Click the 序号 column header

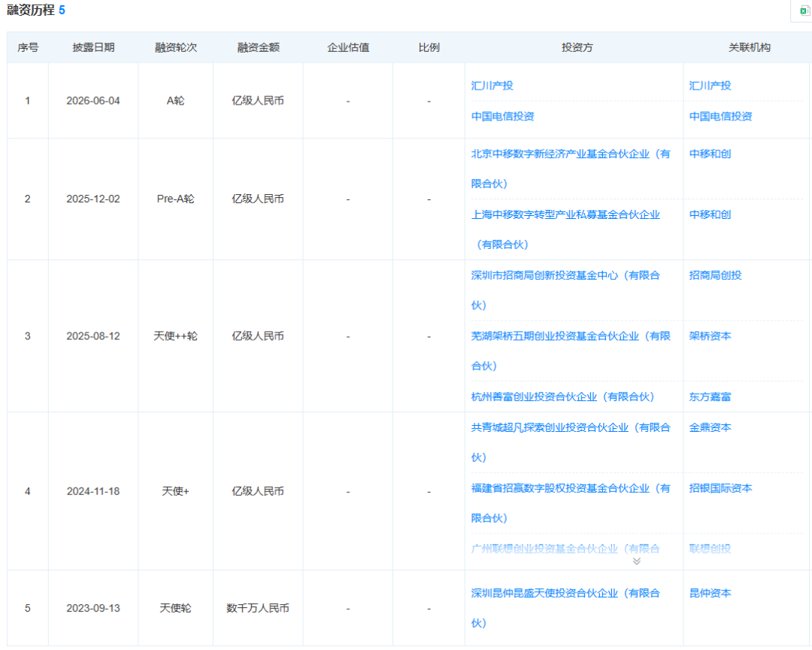pos(28,47)
